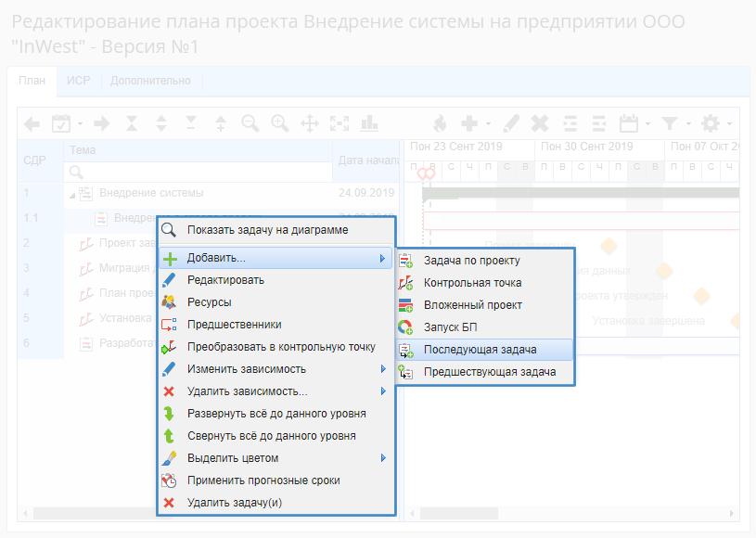Image resolution: width=756 pixels, height=538 pixels.
Task: Select Последующая задача from submenu
Action: point(480,350)
